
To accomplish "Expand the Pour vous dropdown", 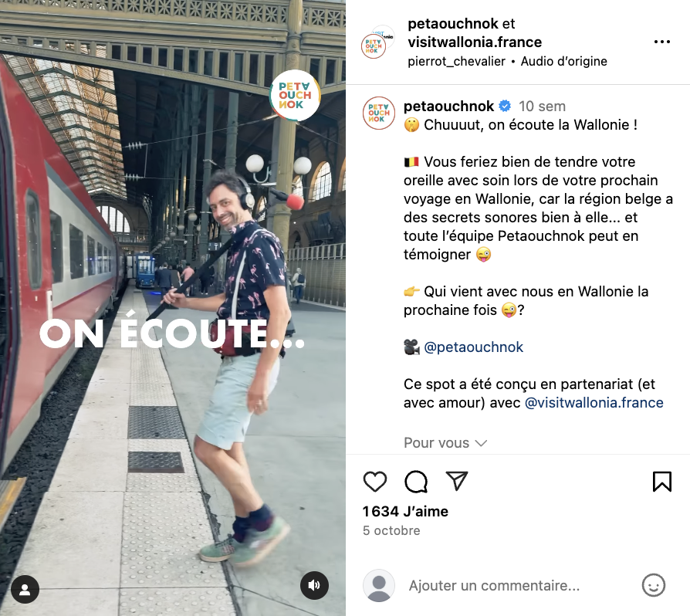I will 445,442.
